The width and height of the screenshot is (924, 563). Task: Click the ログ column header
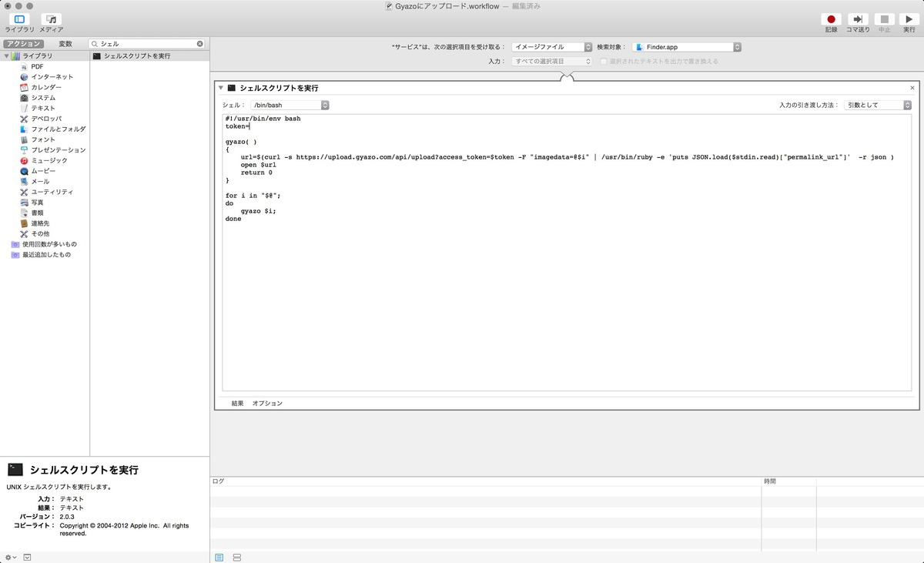coord(219,481)
